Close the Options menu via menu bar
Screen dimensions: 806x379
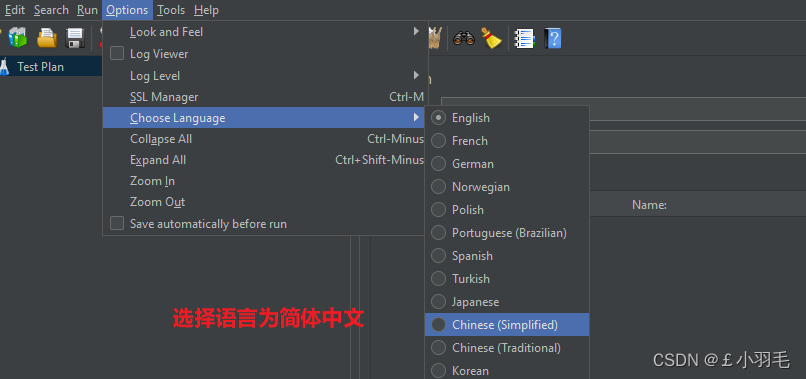tap(127, 10)
